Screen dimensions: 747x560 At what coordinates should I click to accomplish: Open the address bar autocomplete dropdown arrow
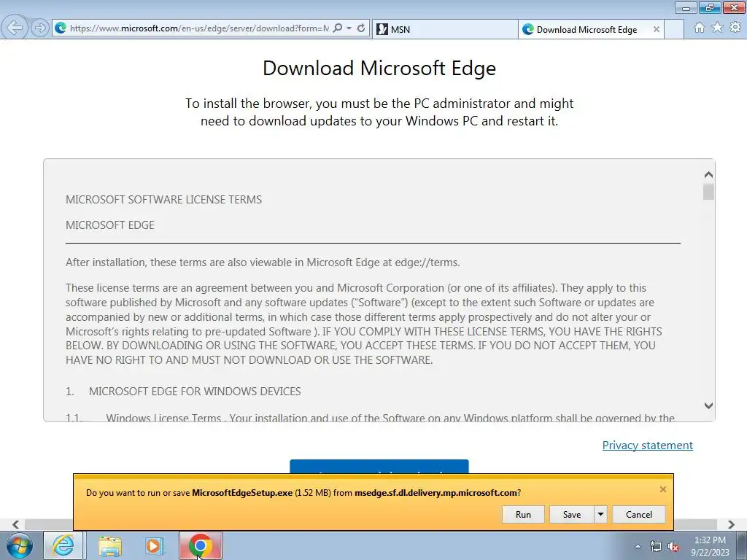(x=349, y=28)
